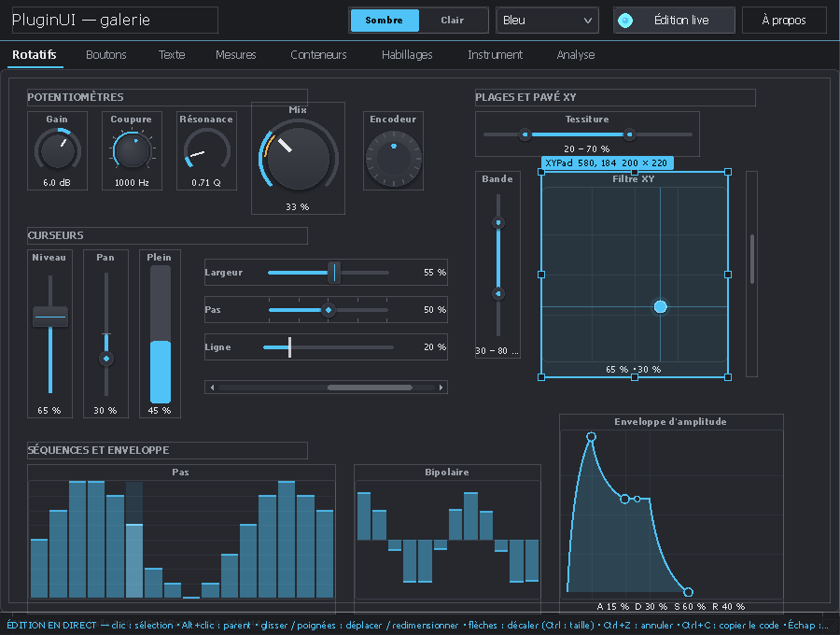The height and width of the screenshot is (635, 840).
Task: Click the Largeur slider thumb
Action: (x=334, y=273)
